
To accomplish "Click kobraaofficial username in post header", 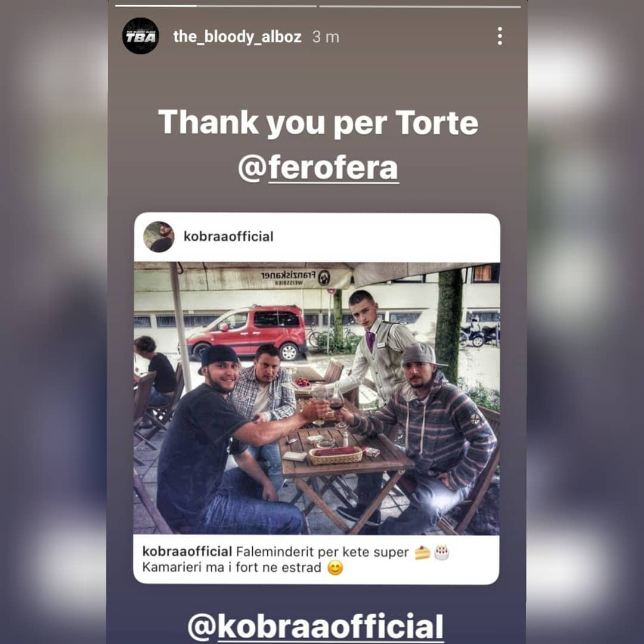I will pyautogui.click(x=228, y=237).
